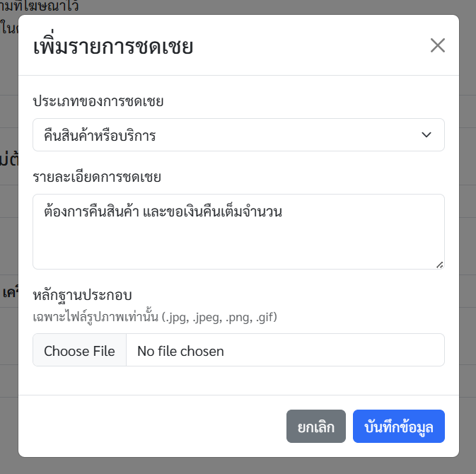
Task: Click the 'No file chosen' file field
Action: click(x=180, y=351)
